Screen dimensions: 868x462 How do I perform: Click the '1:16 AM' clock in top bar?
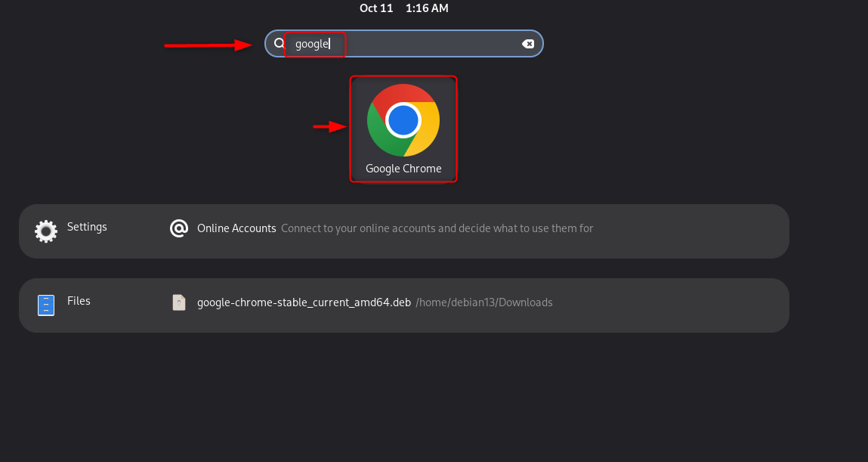pos(427,8)
